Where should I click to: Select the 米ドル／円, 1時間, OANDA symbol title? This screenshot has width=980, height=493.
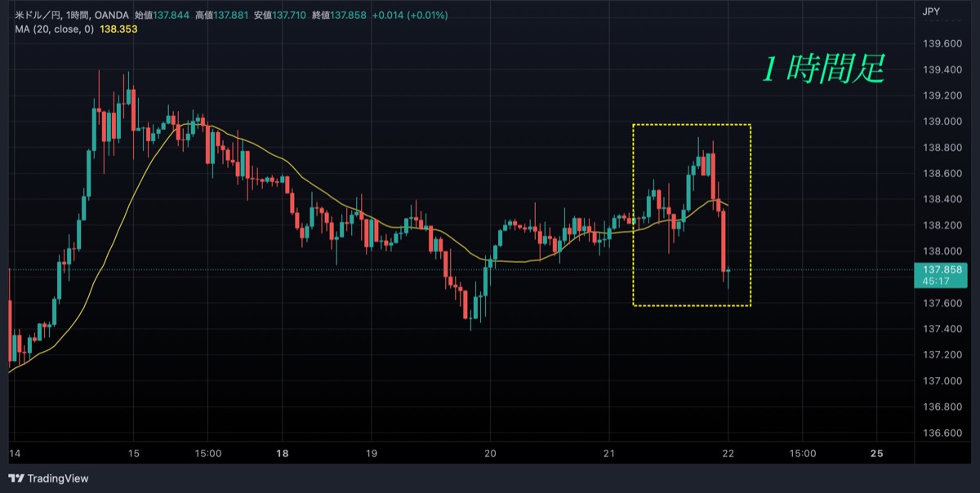[x=72, y=15]
